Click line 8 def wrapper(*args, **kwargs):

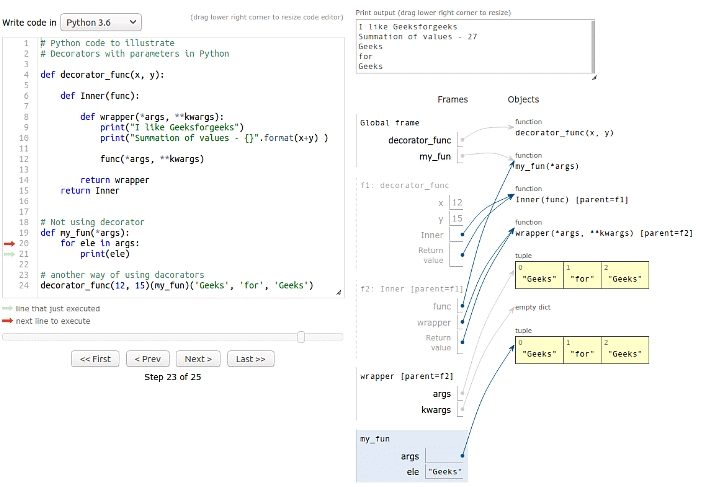[152, 117]
